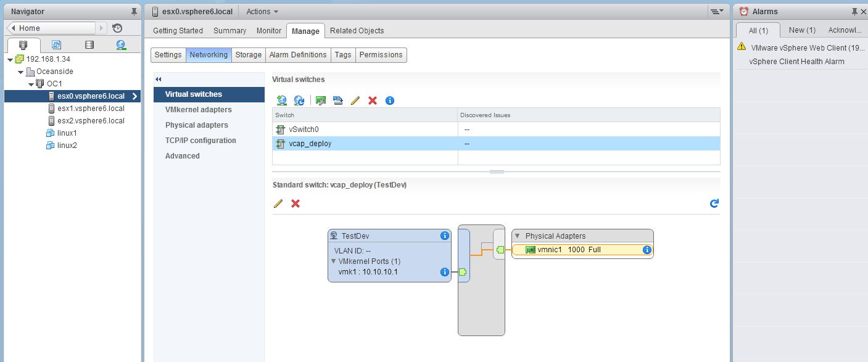Click the forward arrow next to Home
The image size is (868, 362).
point(102,28)
